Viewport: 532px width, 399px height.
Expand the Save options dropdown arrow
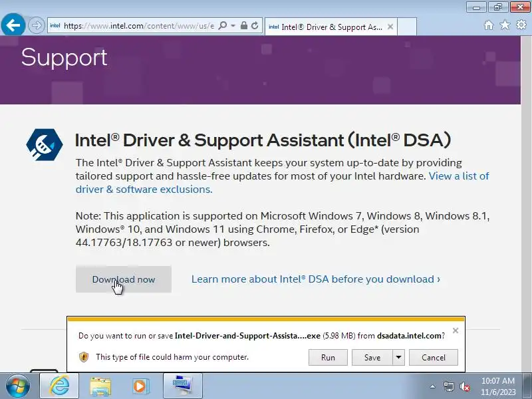pyautogui.click(x=398, y=358)
